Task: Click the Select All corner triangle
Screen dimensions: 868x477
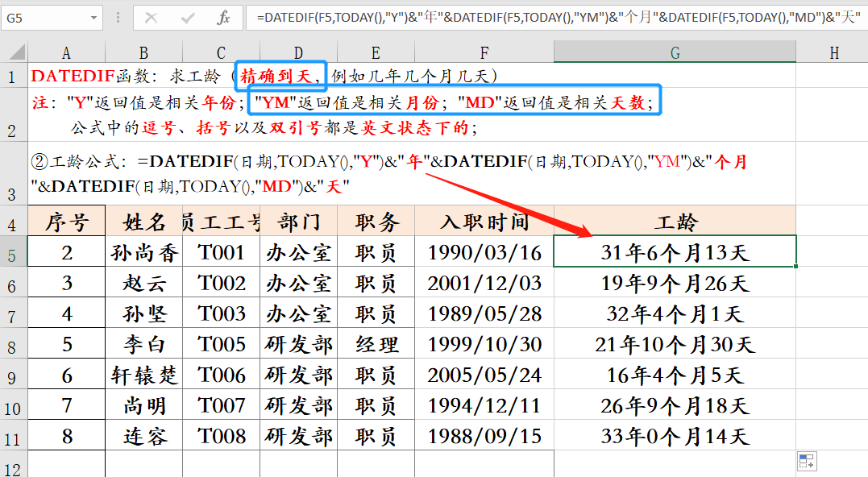Action: click(17, 52)
